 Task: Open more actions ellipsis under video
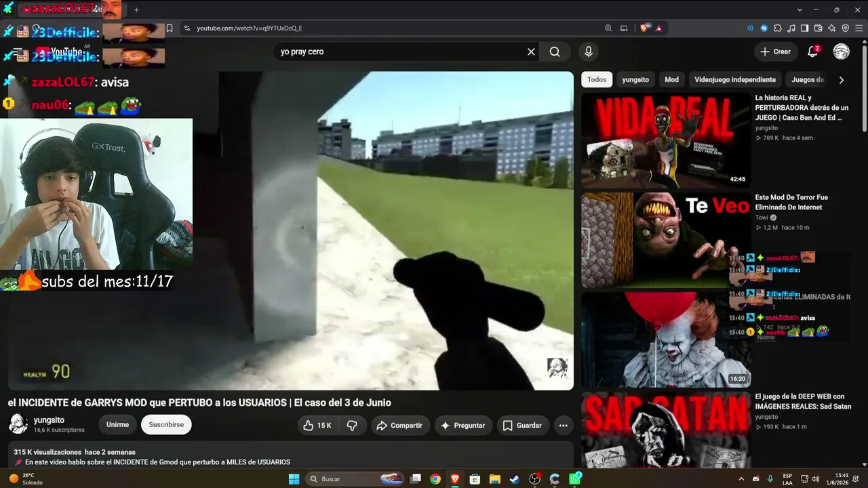coord(563,425)
